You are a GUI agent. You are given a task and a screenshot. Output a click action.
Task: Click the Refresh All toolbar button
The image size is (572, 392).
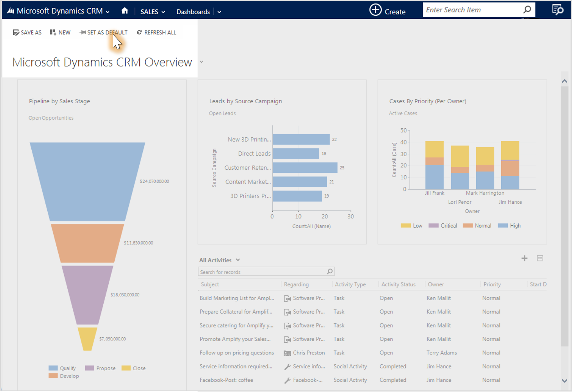point(156,32)
